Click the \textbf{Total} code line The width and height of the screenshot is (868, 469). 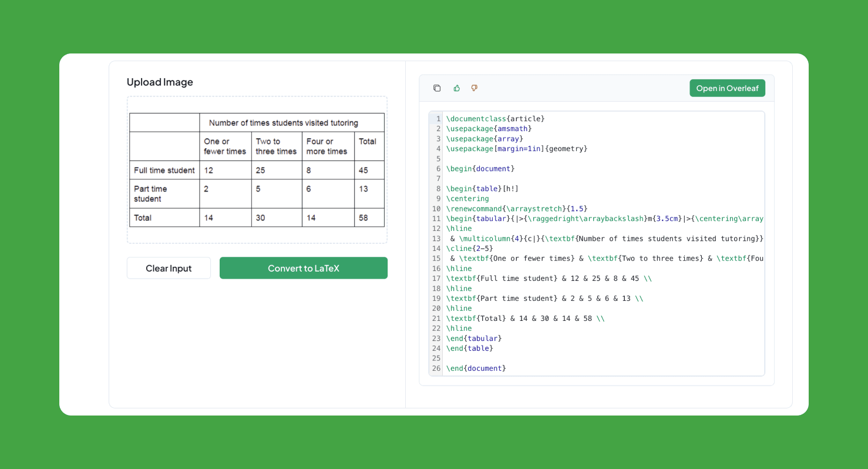click(x=525, y=319)
